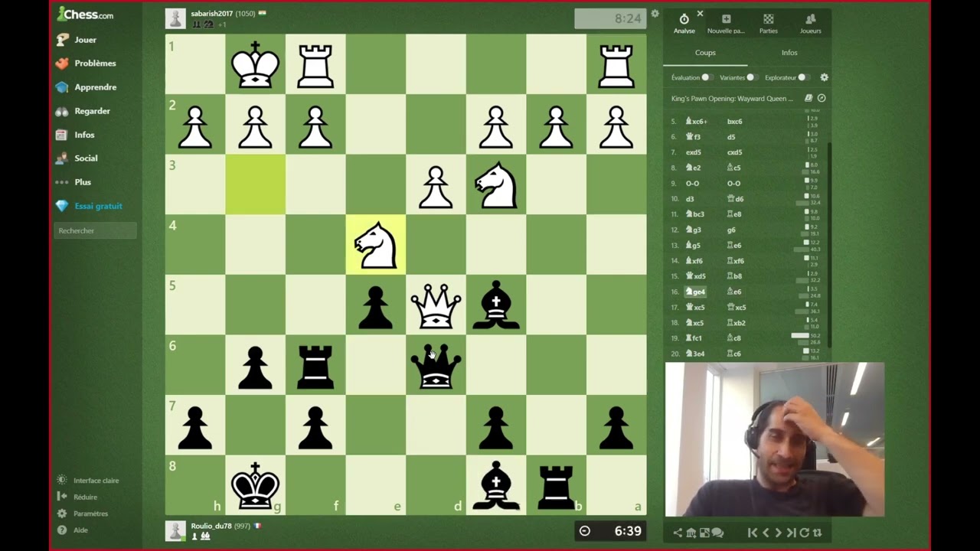The image size is (980, 551).
Task: Go to Regarder in sidebar
Action: pos(83,111)
